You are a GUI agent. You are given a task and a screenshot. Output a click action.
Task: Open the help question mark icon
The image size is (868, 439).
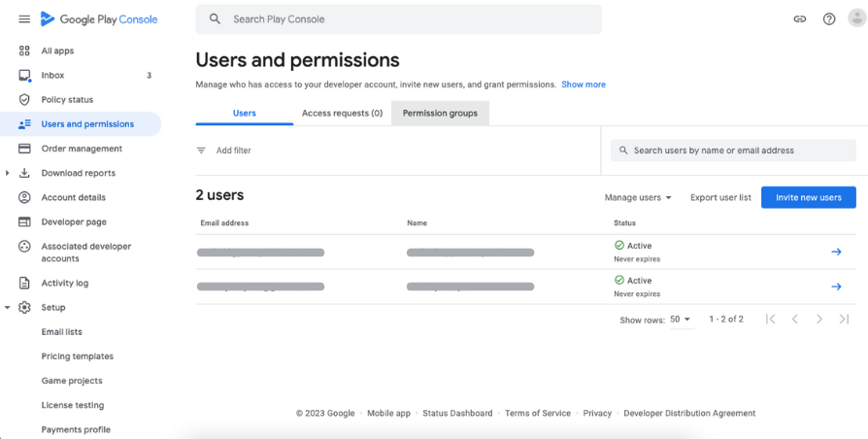click(x=829, y=19)
